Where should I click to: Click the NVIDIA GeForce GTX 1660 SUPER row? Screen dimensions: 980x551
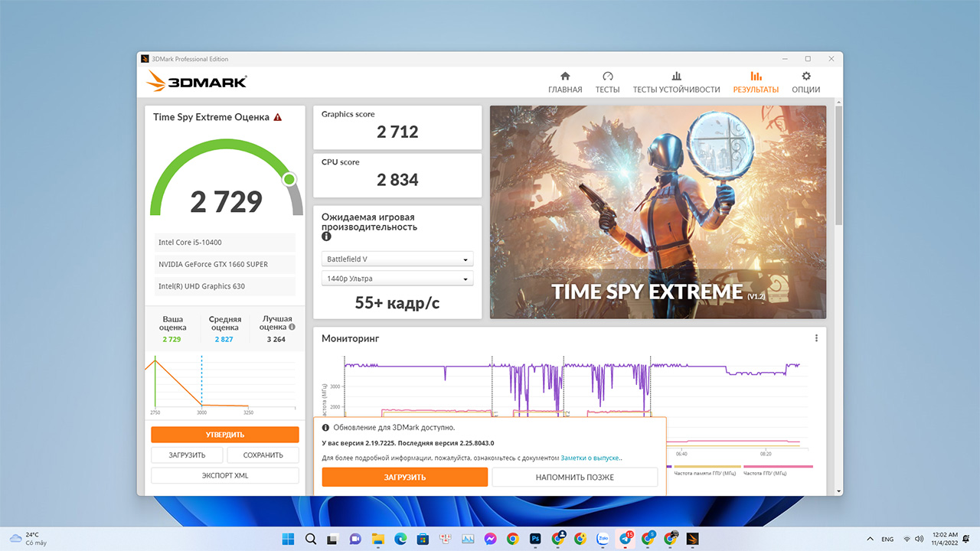[x=225, y=264]
